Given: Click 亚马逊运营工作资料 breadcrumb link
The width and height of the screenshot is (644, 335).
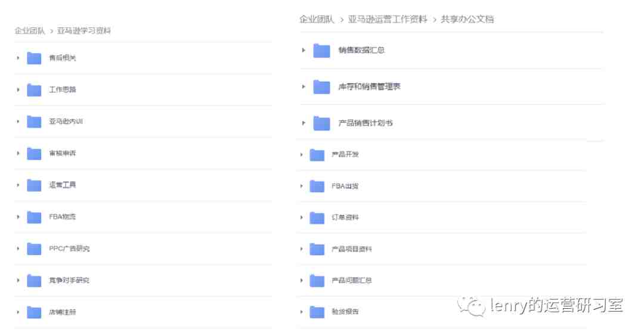Looking at the screenshot, I should pyautogui.click(x=388, y=19).
